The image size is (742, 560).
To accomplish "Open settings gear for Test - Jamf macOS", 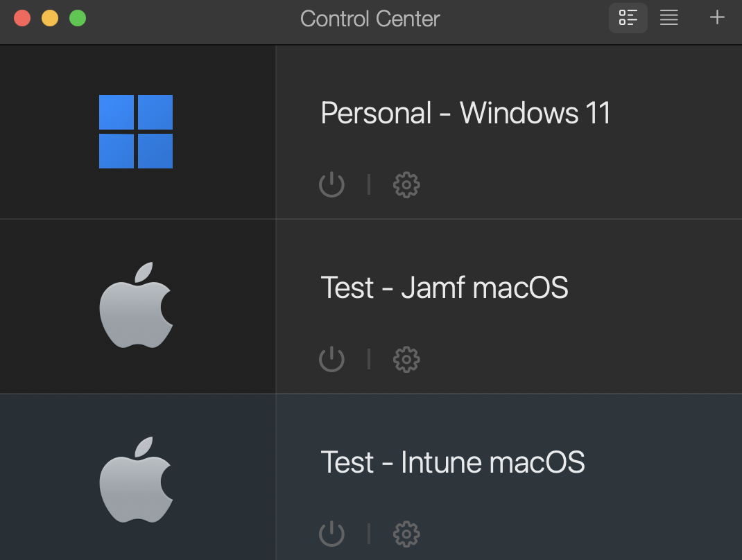I will pyautogui.click(x=406, y=360).
